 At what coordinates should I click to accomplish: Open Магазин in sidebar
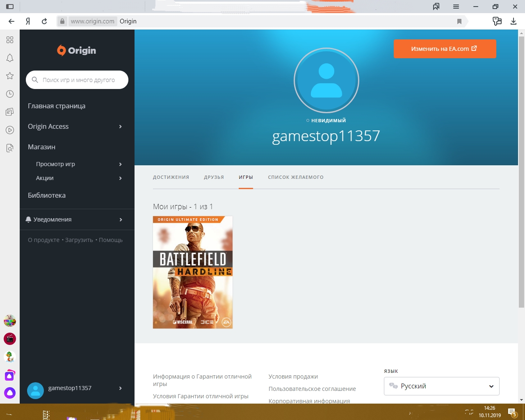coord(41,147)
